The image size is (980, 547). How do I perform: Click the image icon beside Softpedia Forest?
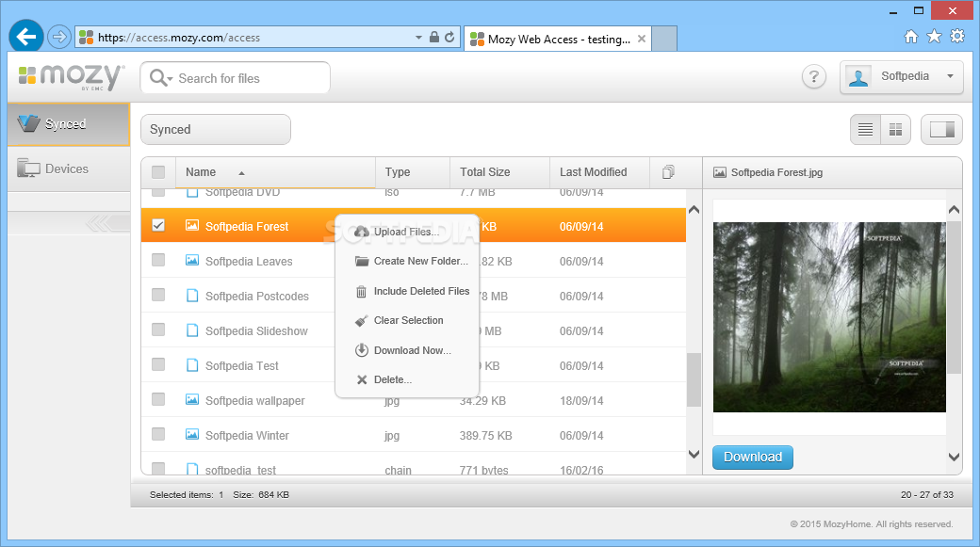192,225
